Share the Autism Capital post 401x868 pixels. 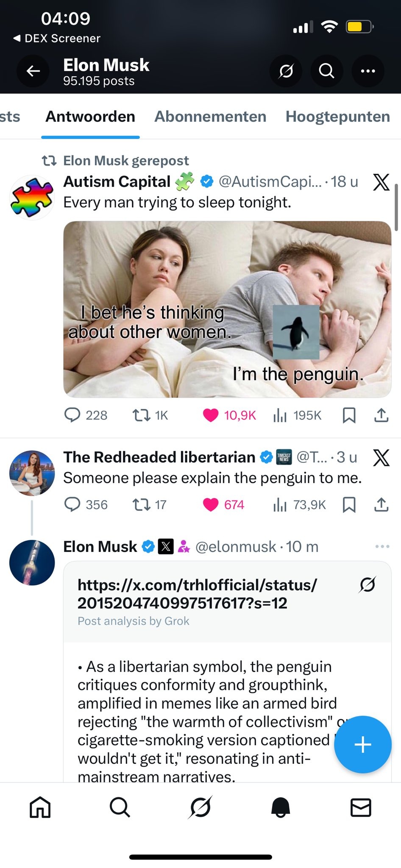[x=381, y=415]
